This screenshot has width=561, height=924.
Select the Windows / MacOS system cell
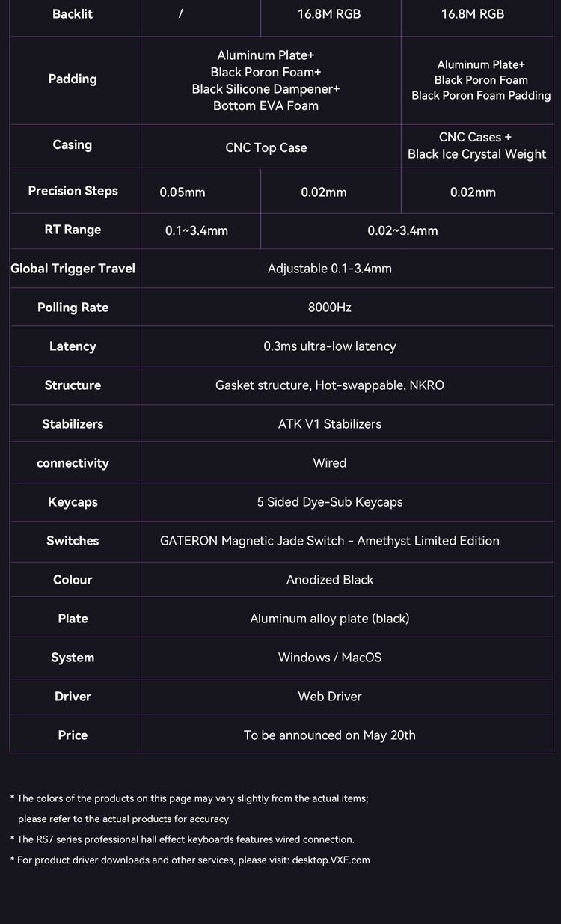point(330,658)
